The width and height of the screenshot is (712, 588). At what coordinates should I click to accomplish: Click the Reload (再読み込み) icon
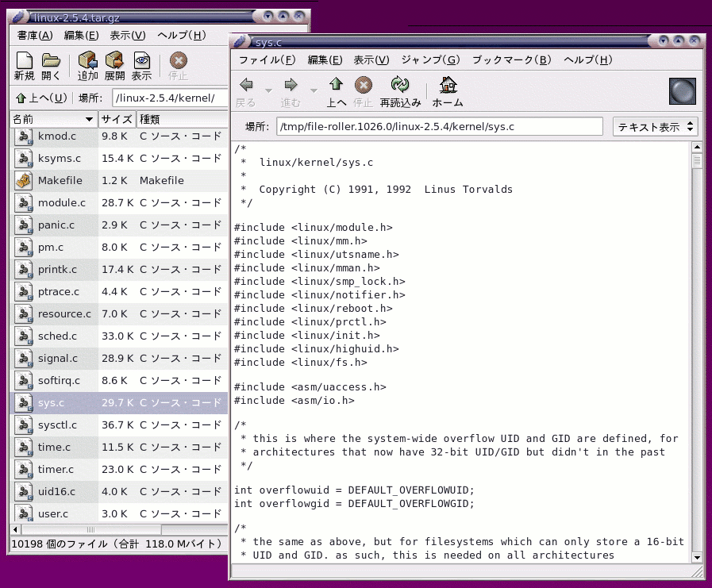point(400,86)
